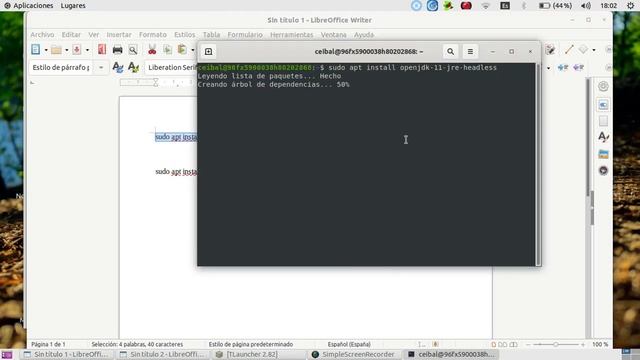Expand the New document dropdown arrow
640x360 pixels.
46,50
